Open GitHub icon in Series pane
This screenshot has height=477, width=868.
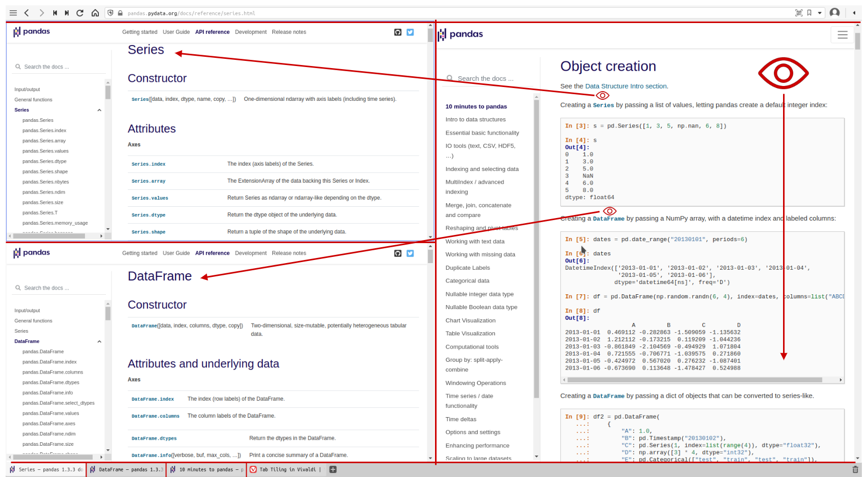tap(398, 32)
